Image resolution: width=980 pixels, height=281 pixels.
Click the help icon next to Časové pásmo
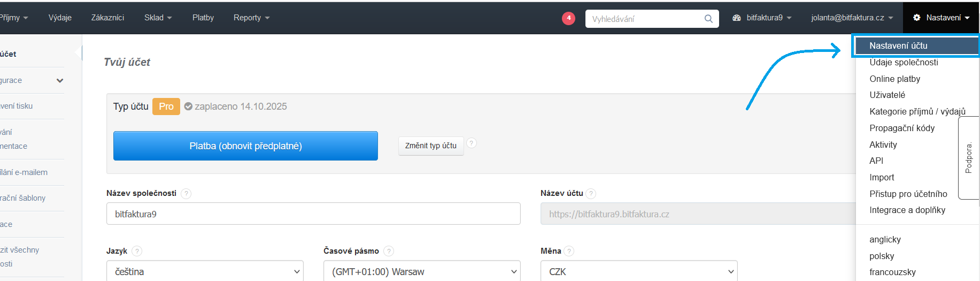coord(389,251)
